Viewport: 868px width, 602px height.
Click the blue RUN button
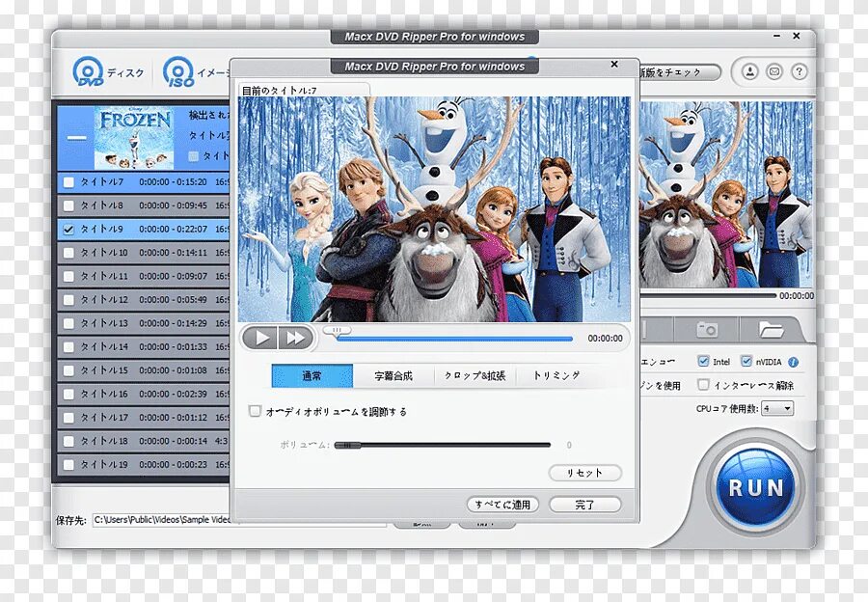pyautogui.click(x=756, y=488)
